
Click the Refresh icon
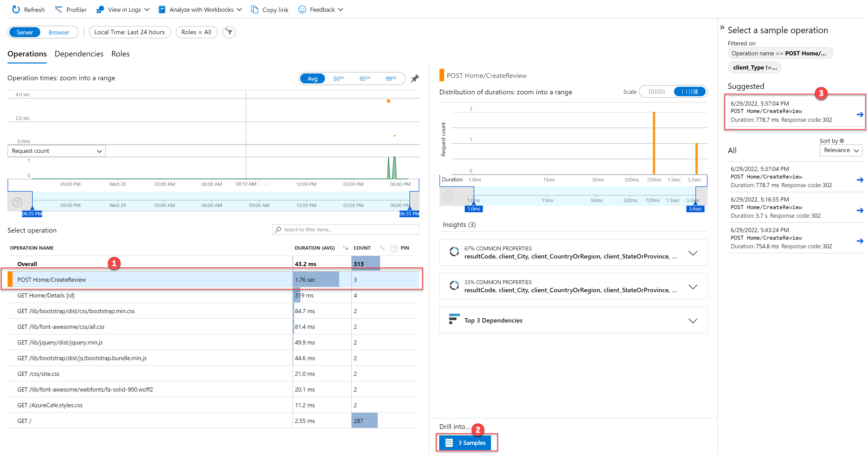coord(16,9)
